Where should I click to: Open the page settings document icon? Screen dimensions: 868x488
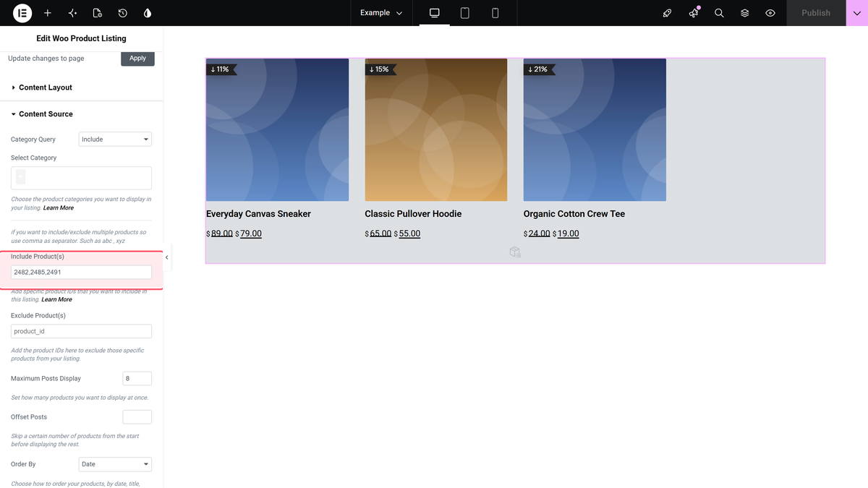point(98,13)
